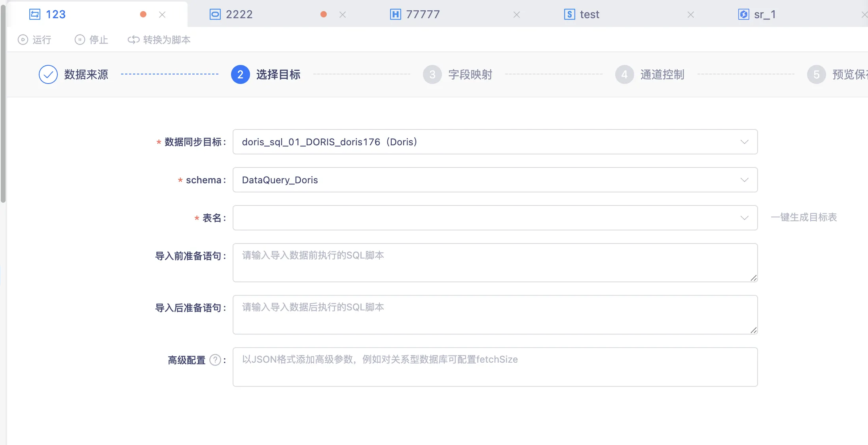Click the sr_1 tab icon
This screenshot has height=445, width=868.
[x=743, y=15]
